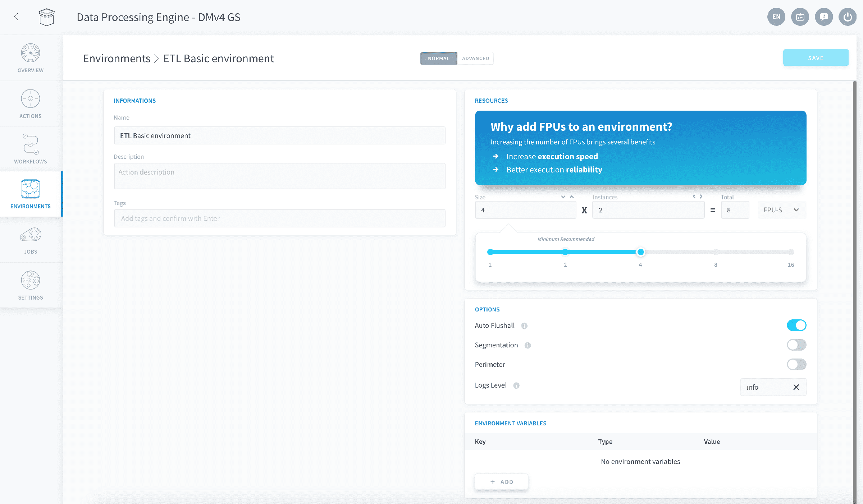Image resolution: width=863 pixels, height=504 pixels.
Task: Open the Jobs conveyor icon
Action: (31, 235)
